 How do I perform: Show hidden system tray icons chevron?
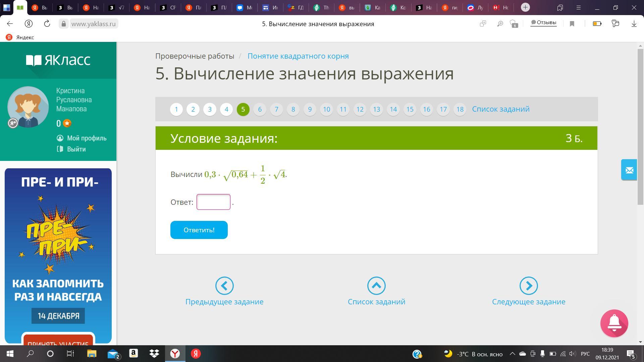(512, 354)
